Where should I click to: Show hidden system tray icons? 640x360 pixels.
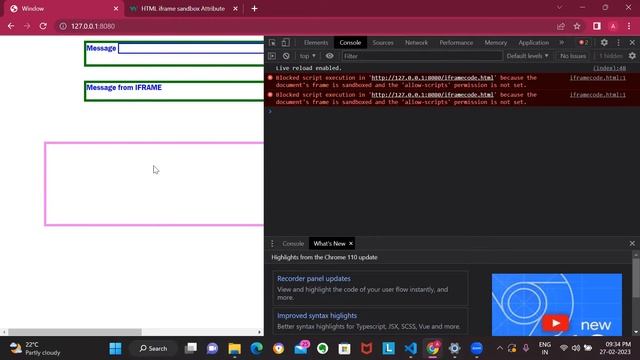pos(500,348)
